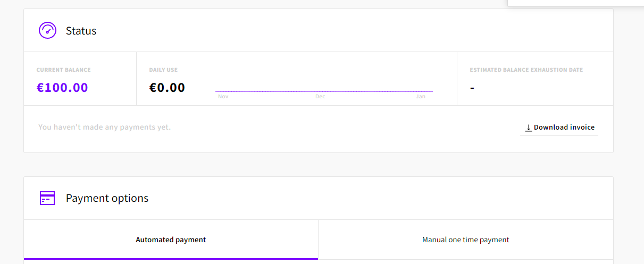Click the €100.00 current balance amount
Screen dimensions: 644x264
click(x=62, y=88)
